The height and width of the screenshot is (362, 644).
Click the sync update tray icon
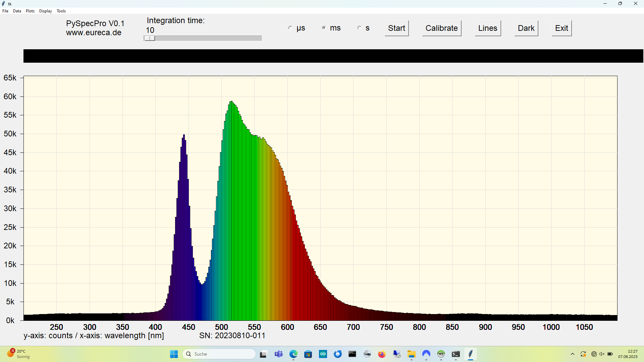pyautogui.click(x=583, y=354)
